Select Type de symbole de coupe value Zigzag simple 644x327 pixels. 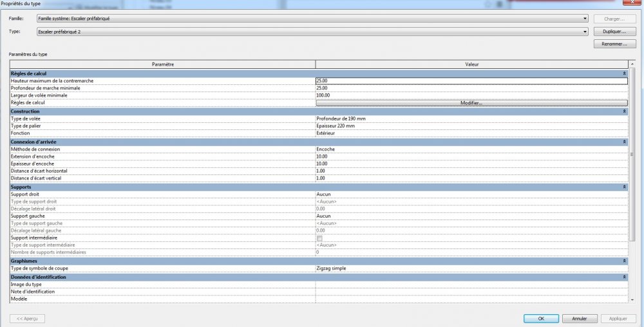[x=471, y=268]
